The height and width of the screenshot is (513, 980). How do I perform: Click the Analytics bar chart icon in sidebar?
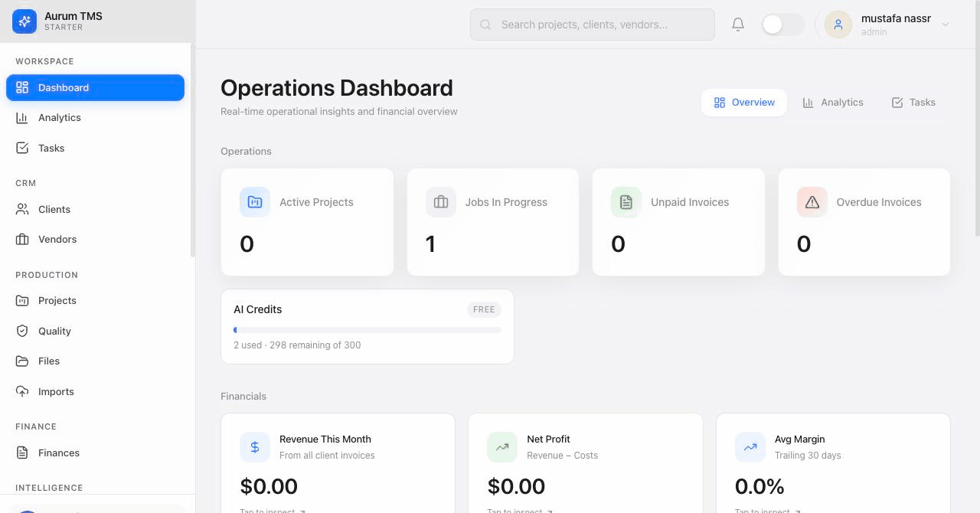point(22,117)
